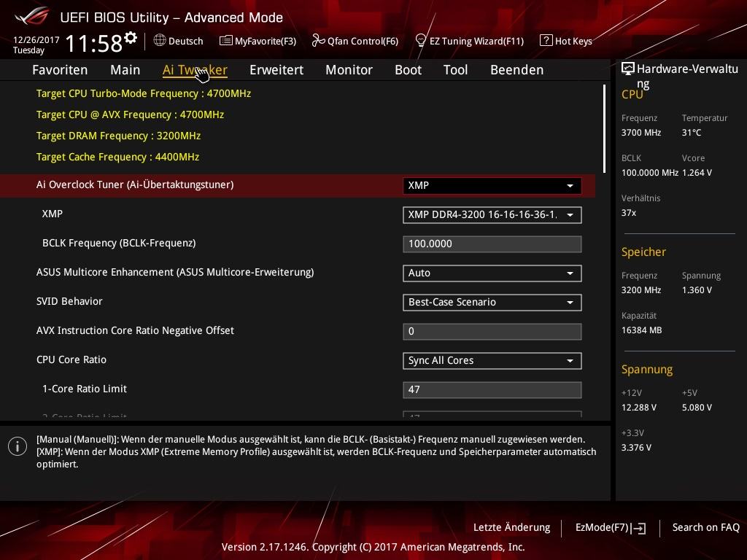This screenshot has height=560, width=747.
Task: Open the Tool tab
Action: tap(455, 70)
